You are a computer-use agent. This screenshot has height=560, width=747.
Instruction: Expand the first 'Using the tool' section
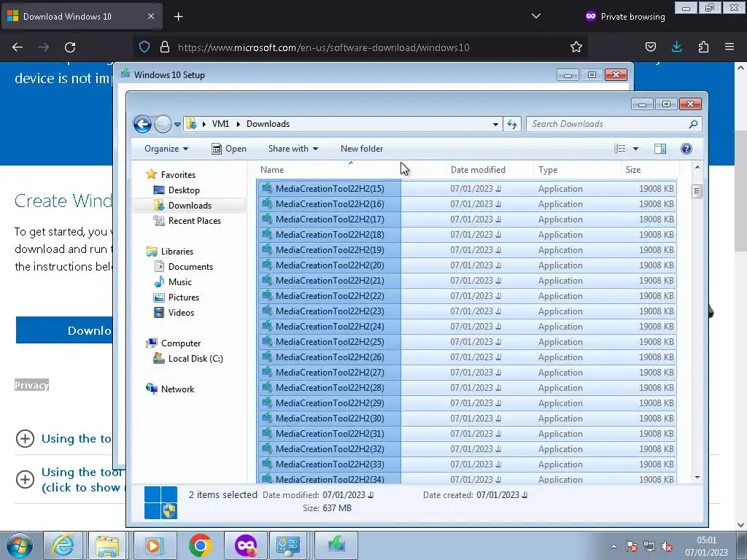(25, 438)
